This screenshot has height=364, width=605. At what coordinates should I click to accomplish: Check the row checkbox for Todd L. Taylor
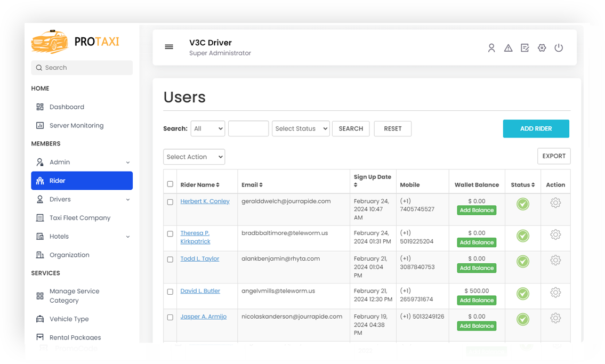170,261
